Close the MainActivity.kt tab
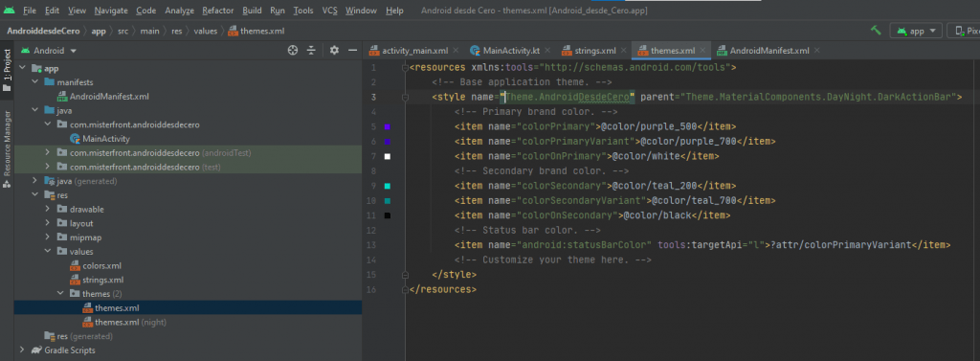This screenshot has height=361, width=980. (546, 51)
